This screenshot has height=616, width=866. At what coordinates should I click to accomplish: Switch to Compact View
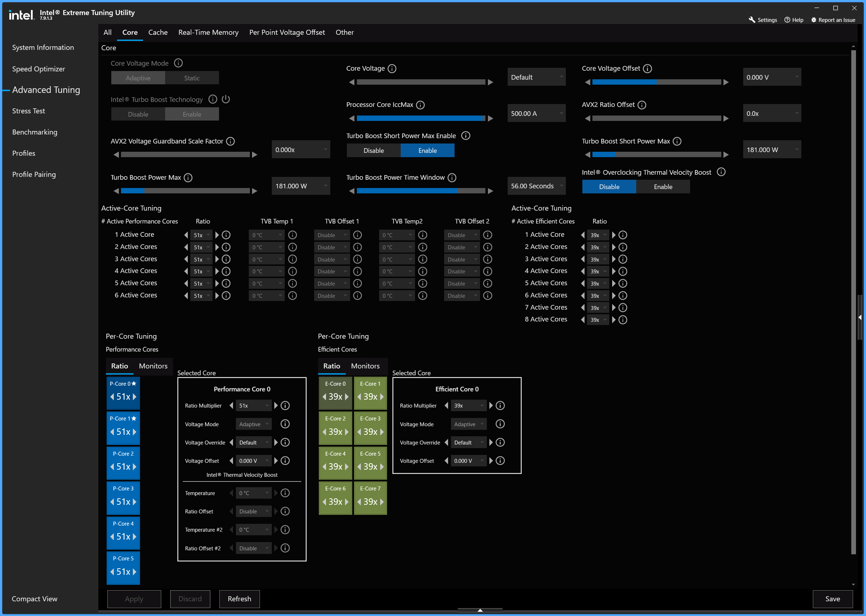click(x=34, y=599)
